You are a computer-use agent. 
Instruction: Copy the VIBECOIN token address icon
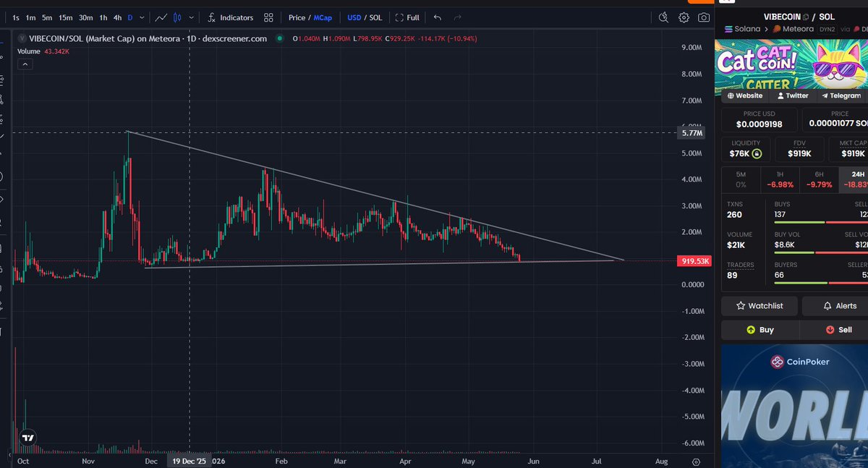click(x=805, y=17)
